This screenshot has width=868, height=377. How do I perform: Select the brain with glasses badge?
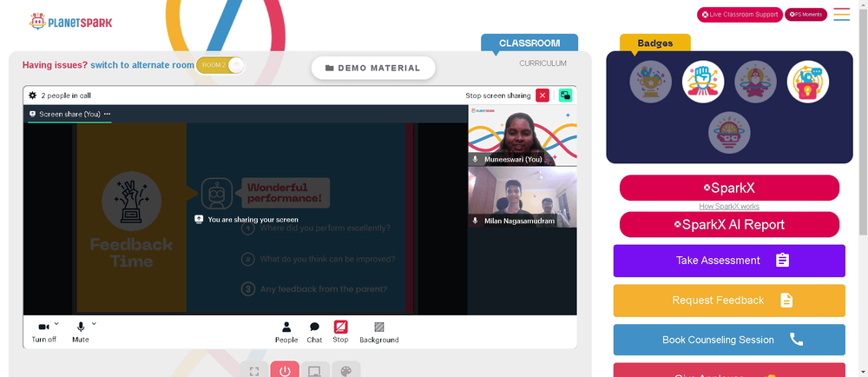(x=729, y=133)
